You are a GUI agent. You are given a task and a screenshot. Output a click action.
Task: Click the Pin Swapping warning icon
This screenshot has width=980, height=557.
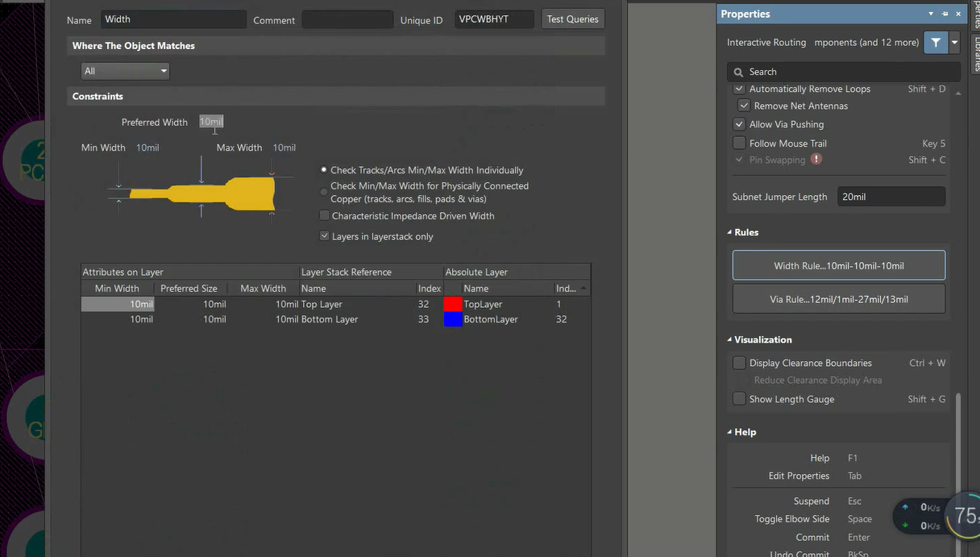[x=815, y=160]
